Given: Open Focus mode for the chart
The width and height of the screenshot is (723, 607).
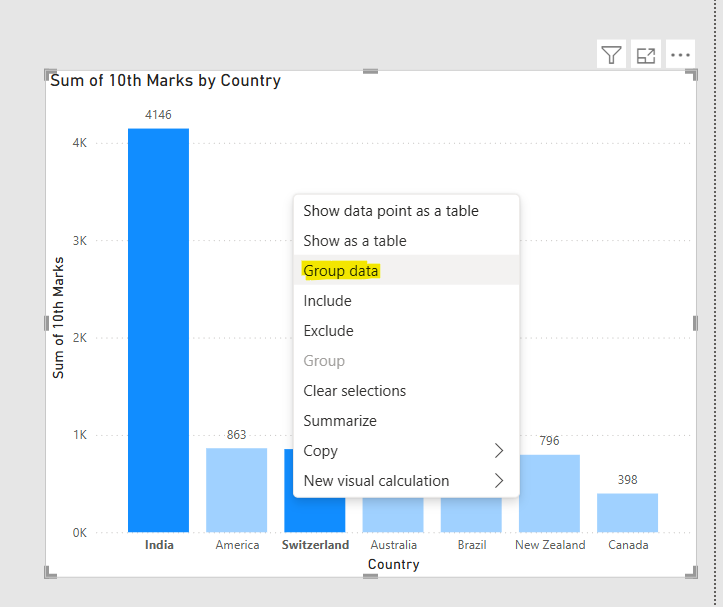Looking at the screenshot, I should (x=646, y=55).
